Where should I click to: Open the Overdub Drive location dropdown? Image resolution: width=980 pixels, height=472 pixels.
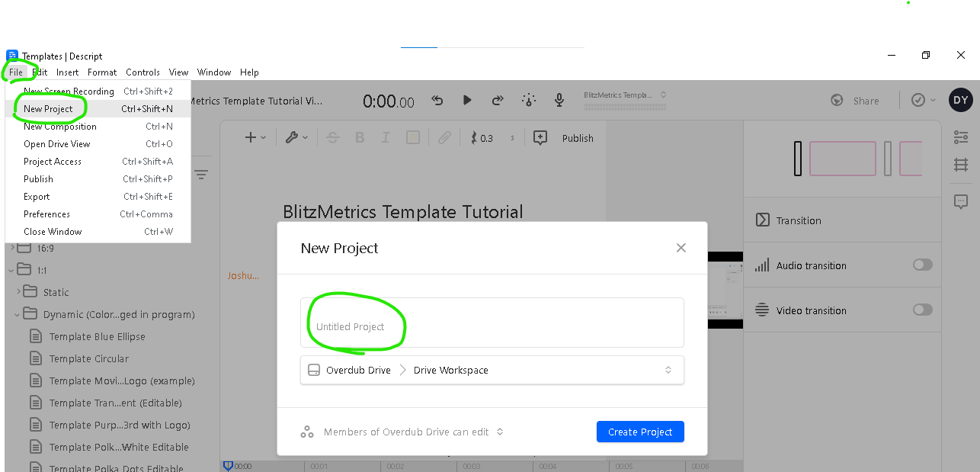point(492,370)
